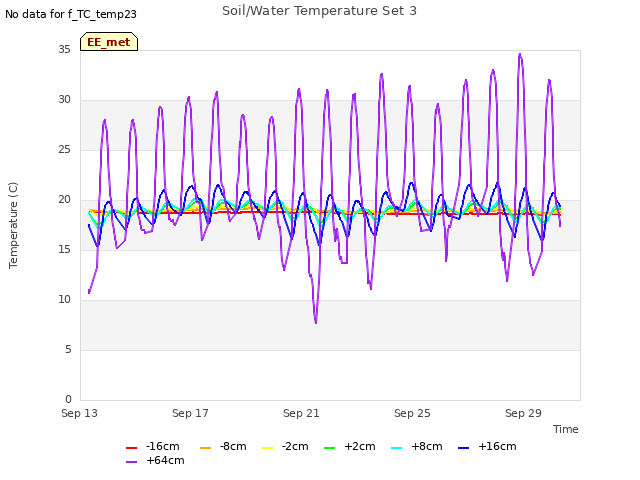Click the purple +64cm legend swatch
Screen dimensions: 640x480
click(x=131, y=462)
